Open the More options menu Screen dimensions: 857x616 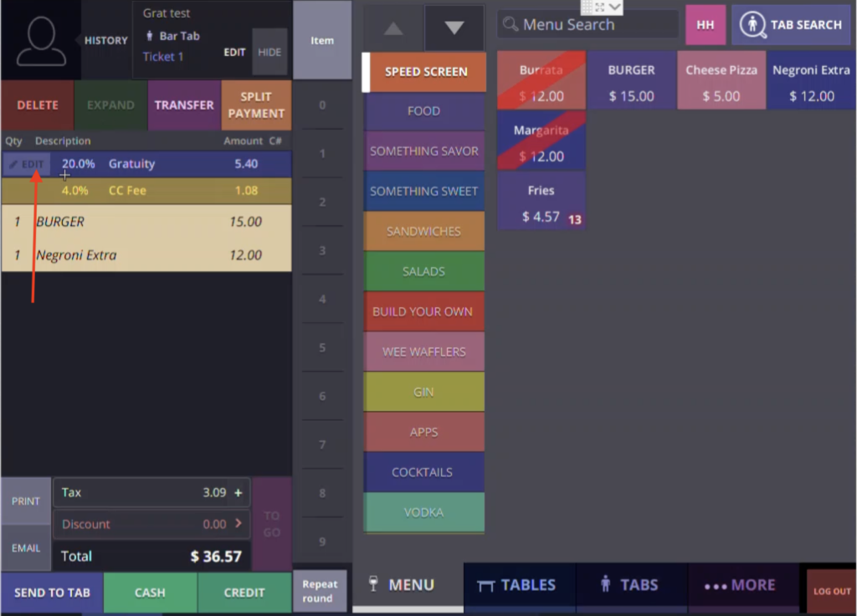pos(741,585)
